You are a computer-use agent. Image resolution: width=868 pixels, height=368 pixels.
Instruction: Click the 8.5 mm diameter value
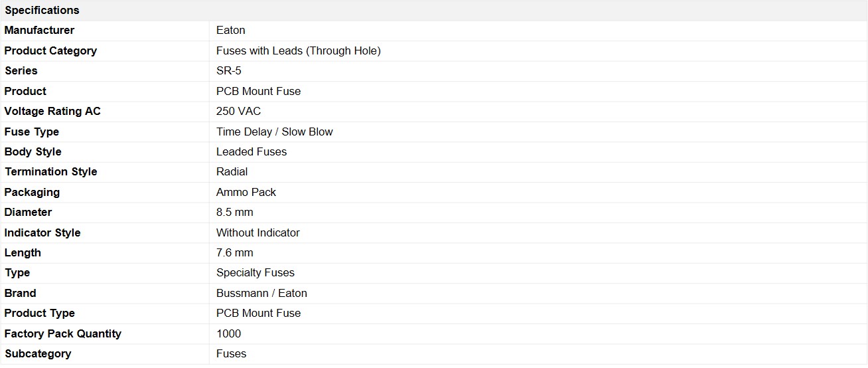pyautogui.click(x=235, y=212)
